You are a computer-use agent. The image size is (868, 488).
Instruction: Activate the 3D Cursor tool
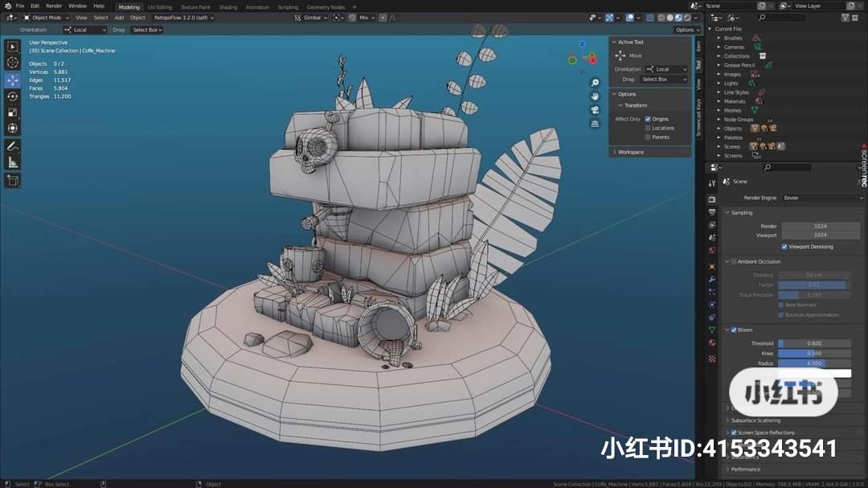13,64
